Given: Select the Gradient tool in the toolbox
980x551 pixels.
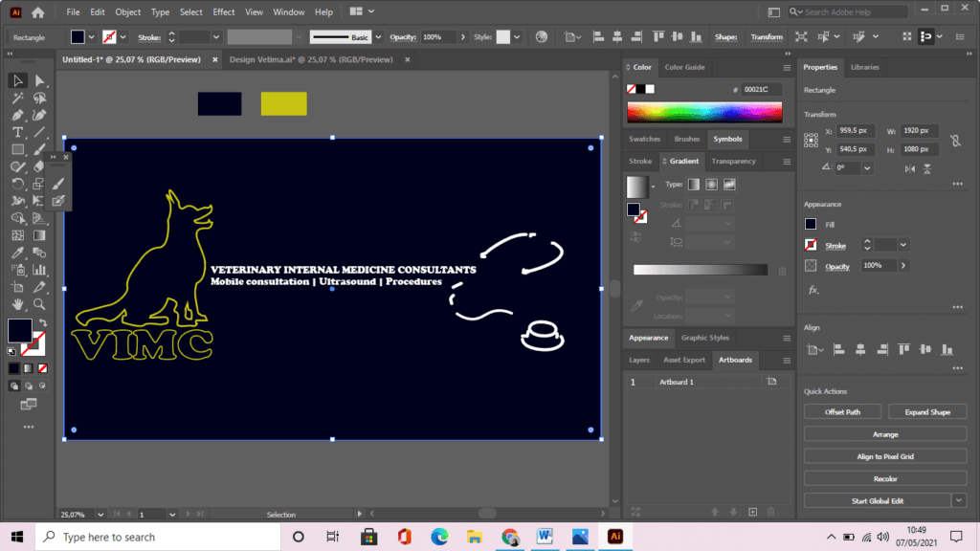Looking at the screenshot, I should click(39, 235).
